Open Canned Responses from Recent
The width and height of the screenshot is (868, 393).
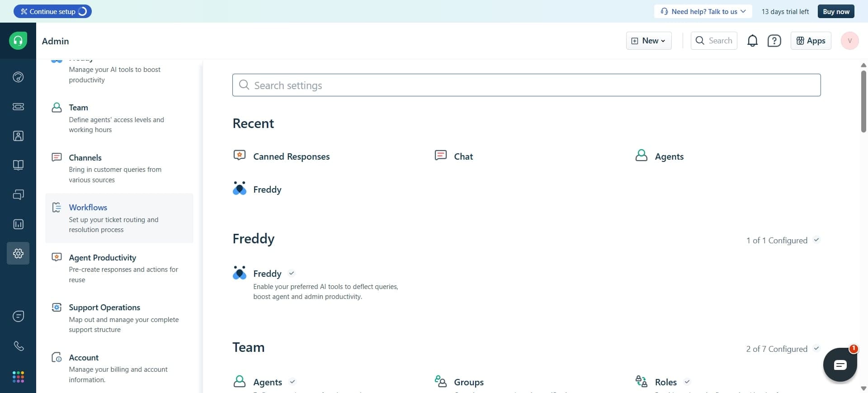pos(291,156)
